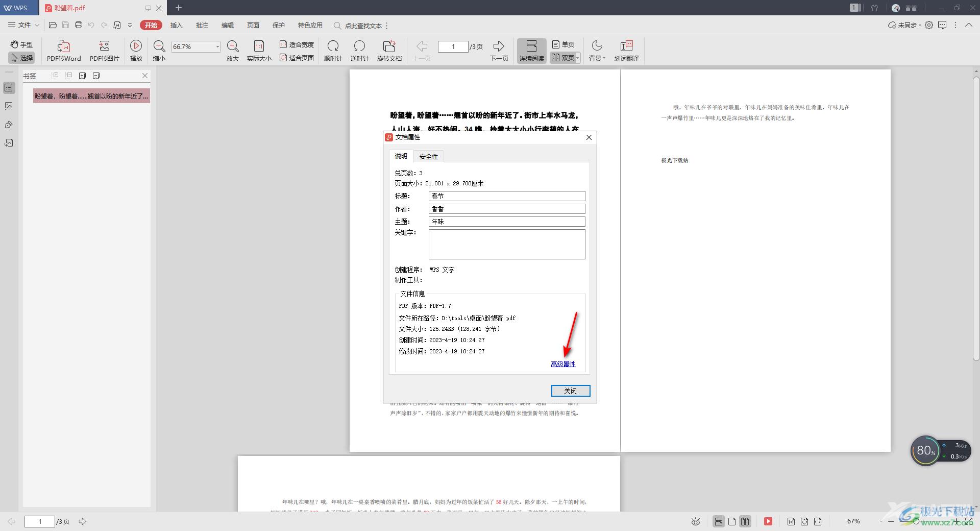Image resolution: width=980 pixels, height=531 pixels.
Task: Open the 保护 ribbon tab
Action: [x=279, y=25]
